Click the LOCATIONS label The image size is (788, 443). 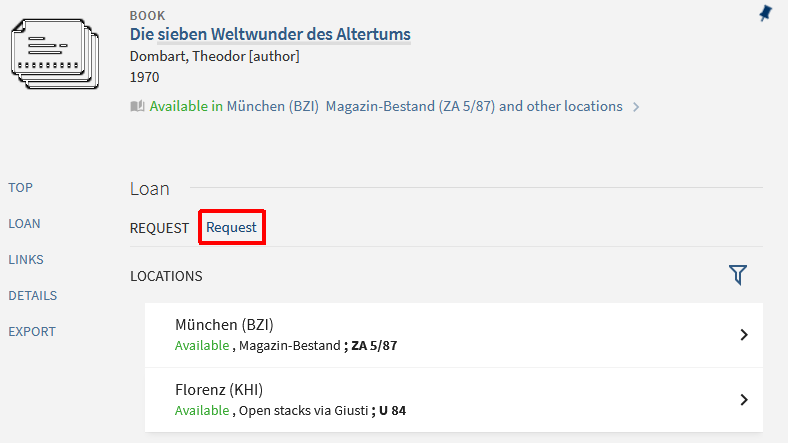(x=166, y=276)
